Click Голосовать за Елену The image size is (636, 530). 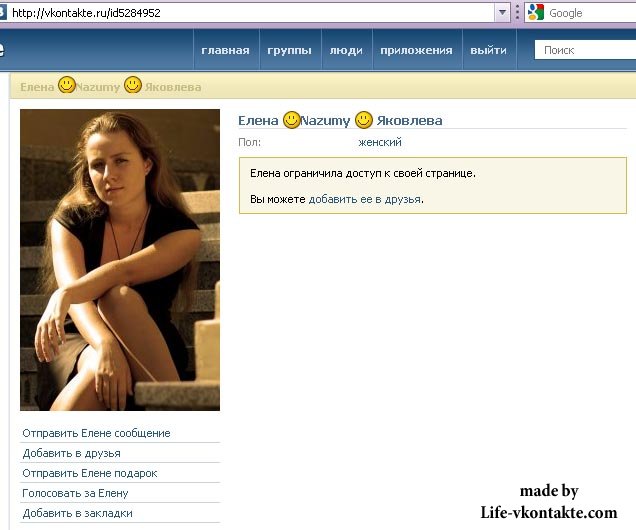click(75, 493)
